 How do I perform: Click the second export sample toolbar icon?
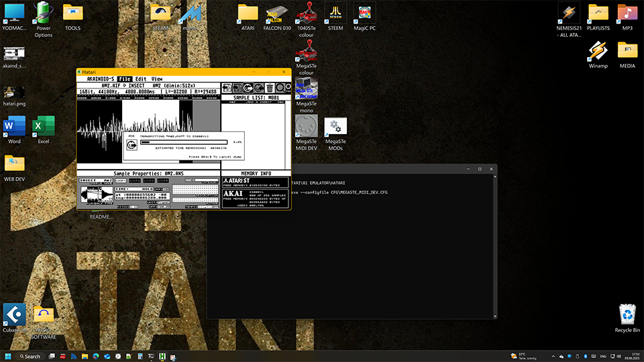point(237,88)
